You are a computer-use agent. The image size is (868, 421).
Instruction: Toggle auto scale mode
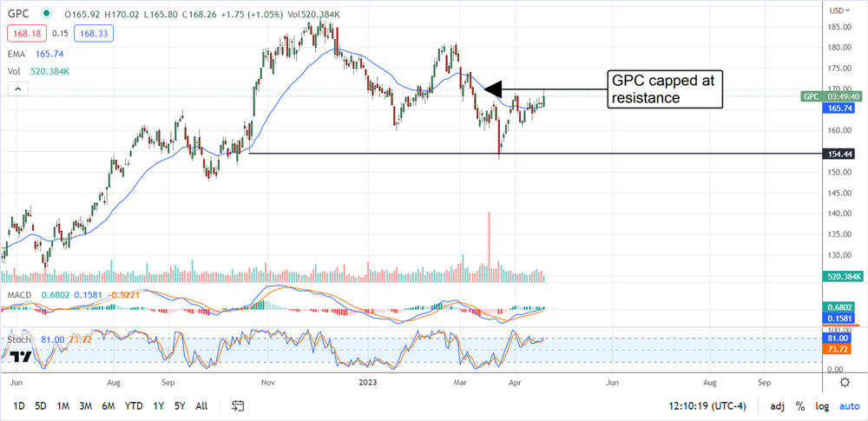tap(849, 406)
